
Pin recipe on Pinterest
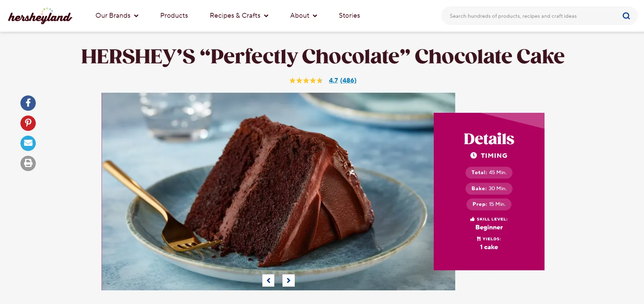click(28, 123)
